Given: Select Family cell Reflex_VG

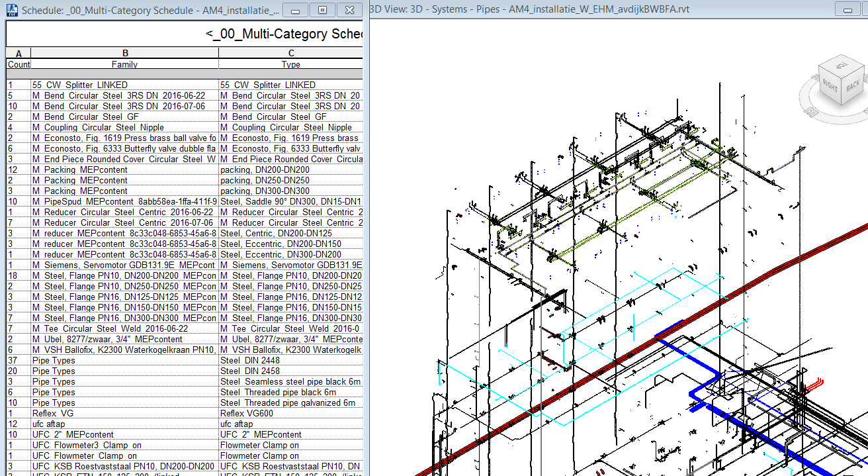Looking at the screenshot, I should [x=124, y=413].
